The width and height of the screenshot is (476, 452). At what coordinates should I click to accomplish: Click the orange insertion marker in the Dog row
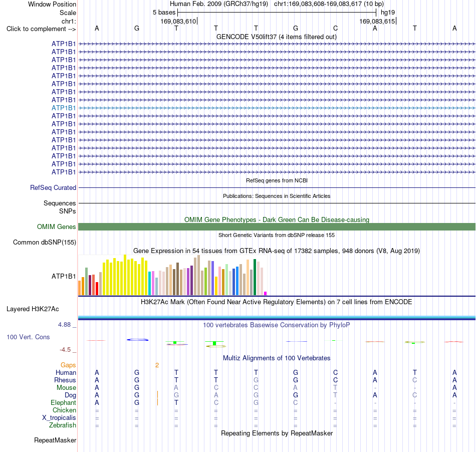coord(157,395)
